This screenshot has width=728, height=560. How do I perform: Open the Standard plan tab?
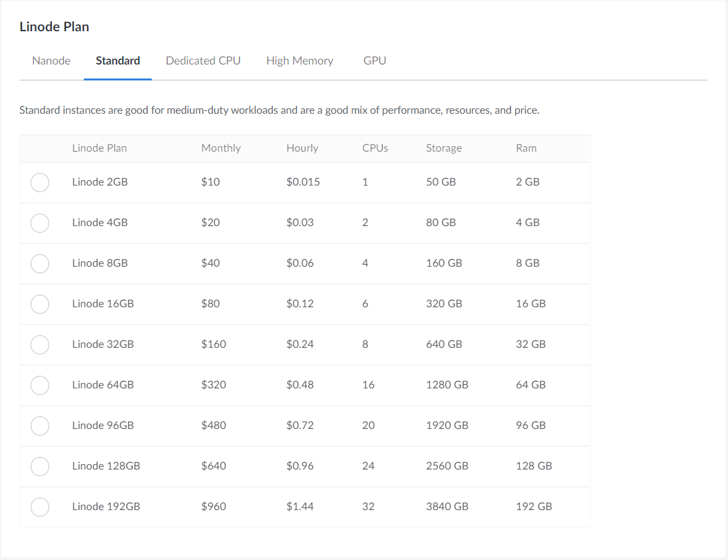point(118,61)
